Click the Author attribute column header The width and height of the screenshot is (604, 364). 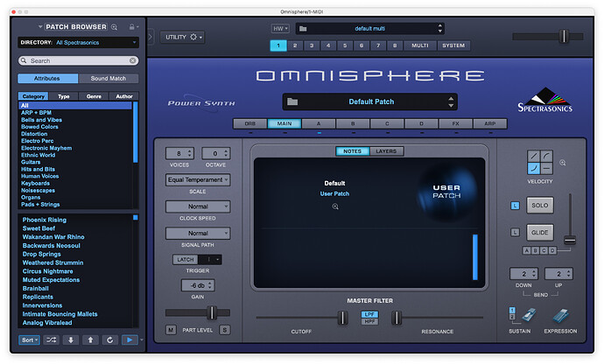124,96
